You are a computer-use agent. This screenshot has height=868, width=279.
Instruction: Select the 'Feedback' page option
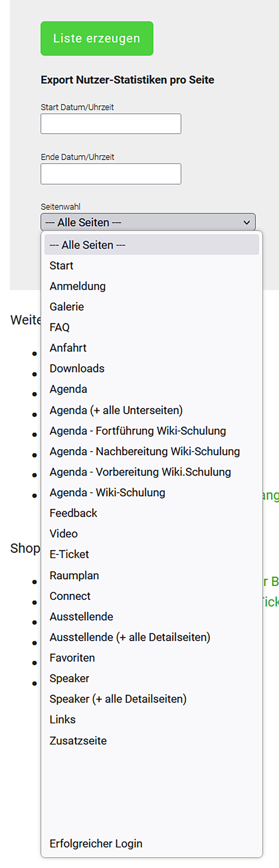(x=73, y=513)
